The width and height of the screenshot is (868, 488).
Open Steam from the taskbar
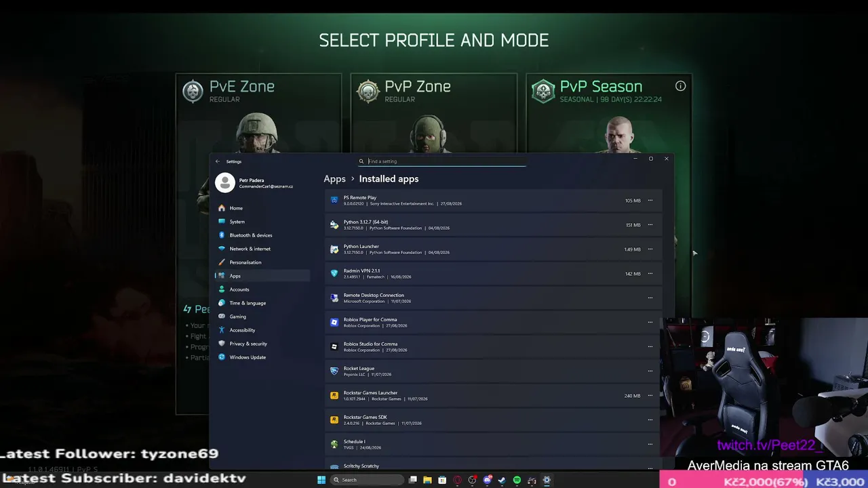coord(502,480)
